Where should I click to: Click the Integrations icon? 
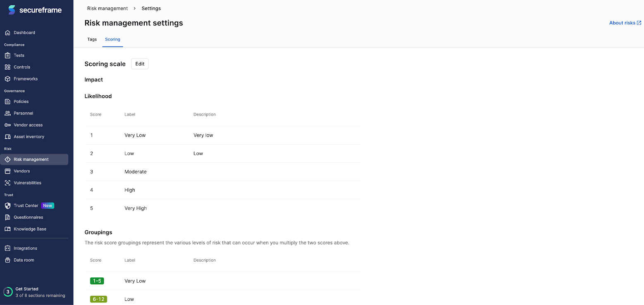click(7, 248)
